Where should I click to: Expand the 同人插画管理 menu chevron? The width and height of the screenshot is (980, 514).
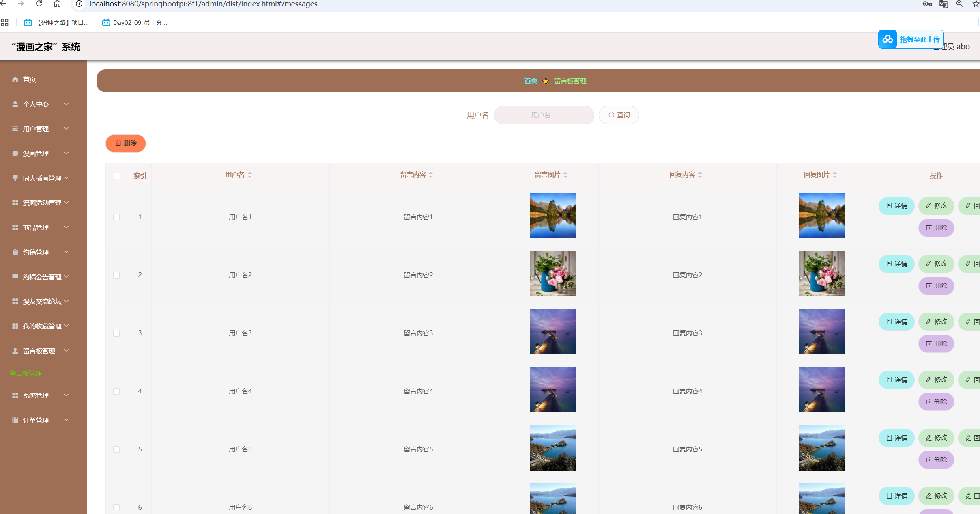[x=67, y=178]
